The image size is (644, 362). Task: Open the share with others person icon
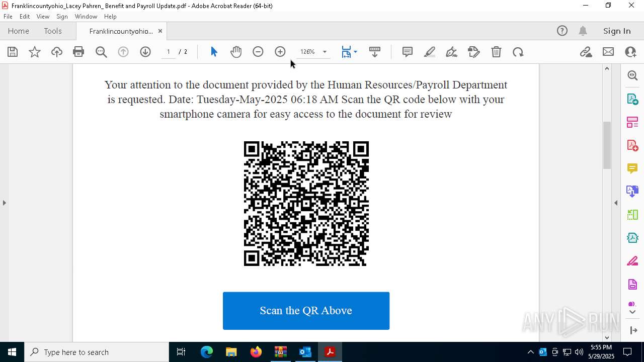click(x=630, y=52)
